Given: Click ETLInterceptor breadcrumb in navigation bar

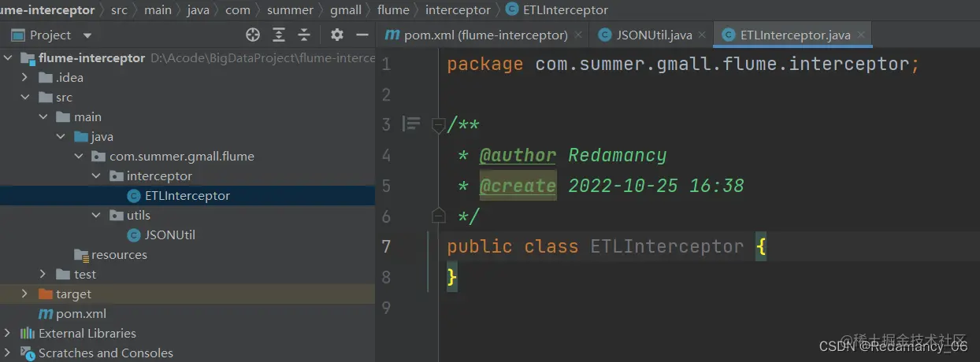Looking at the screenshot, I should click(x=558, y=10).
